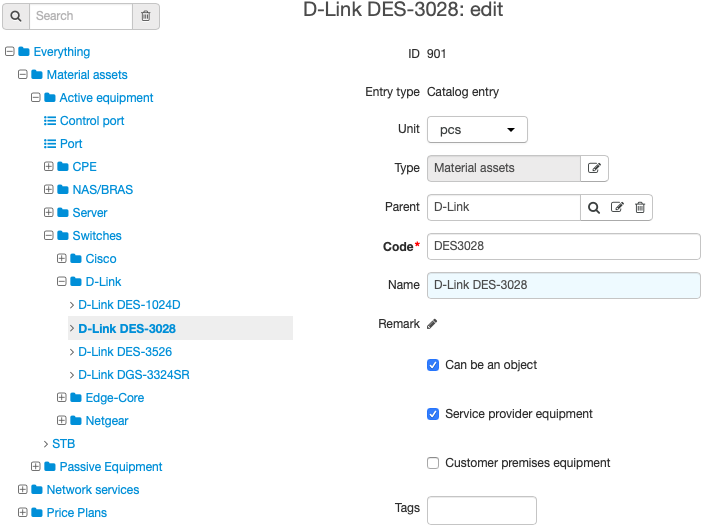
Task: Select D-Link DES-3526 in the tree
Action: [125, 352]
